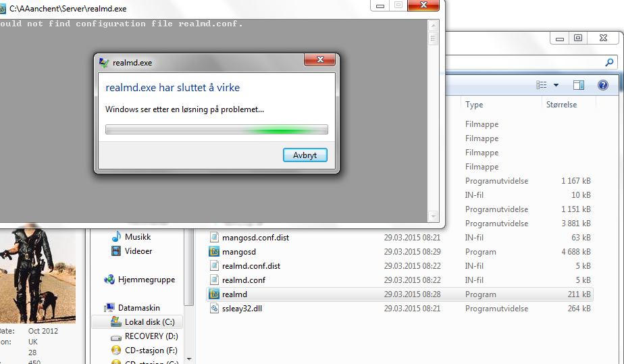Change view using the view icon
The height and width of the screenshot is (364, 624).
coord(541,84)
